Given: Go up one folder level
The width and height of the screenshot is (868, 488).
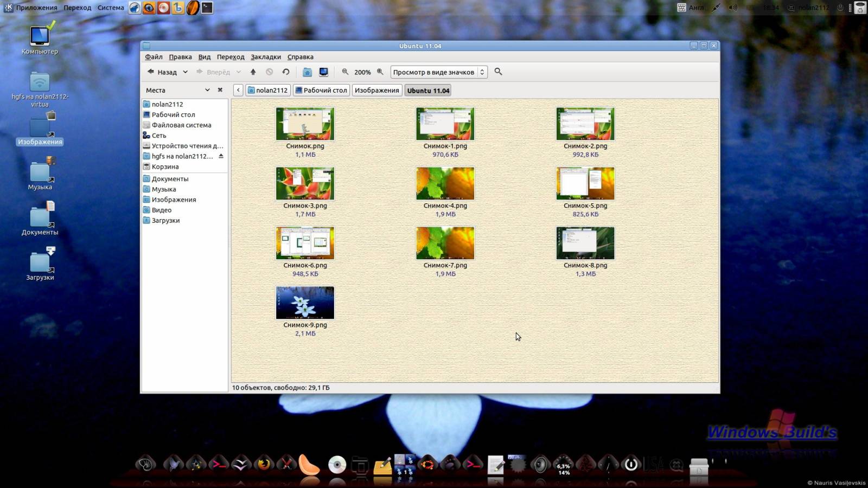Looking at the screenshot, I should point(253,72).
